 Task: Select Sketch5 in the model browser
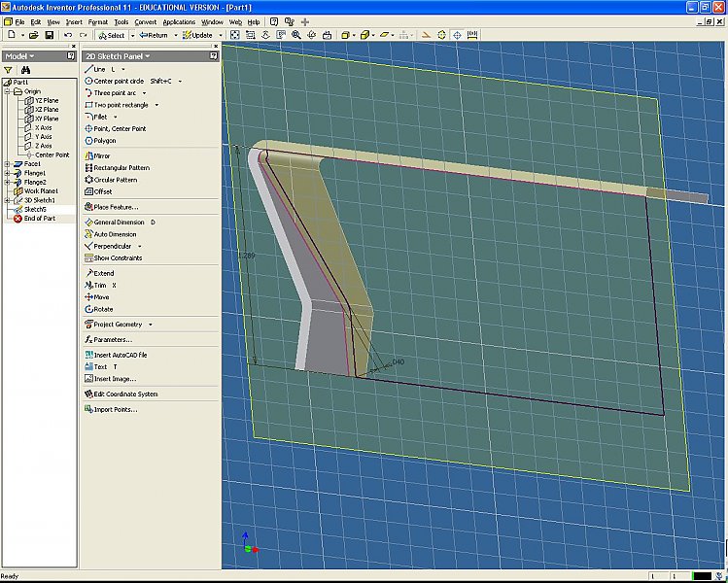coord(35,209)
